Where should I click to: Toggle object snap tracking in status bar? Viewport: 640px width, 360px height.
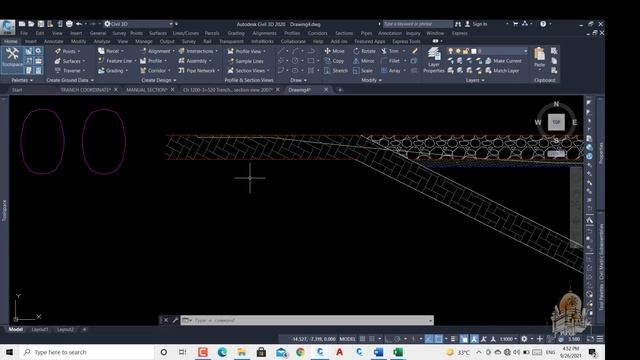coord(429,339)
